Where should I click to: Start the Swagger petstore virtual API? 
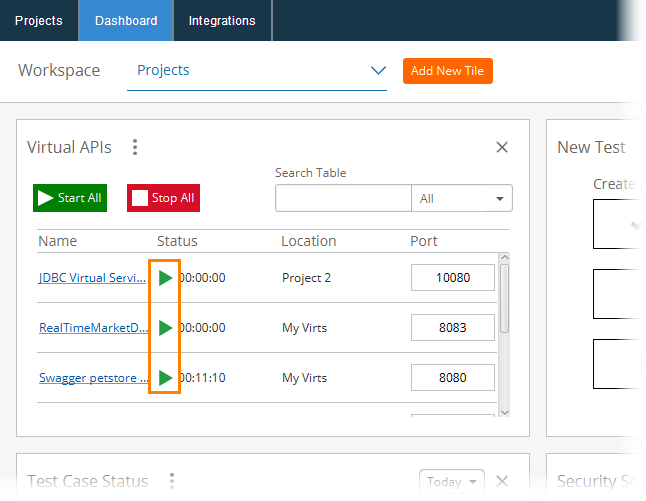point(165,378)
